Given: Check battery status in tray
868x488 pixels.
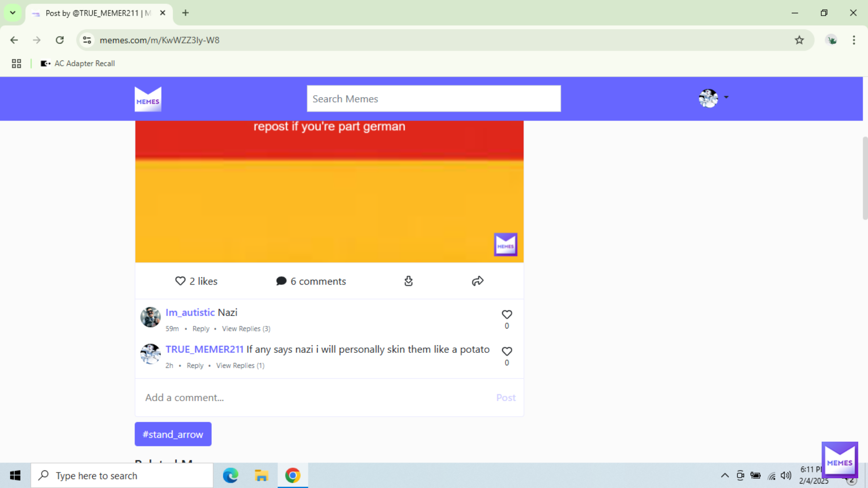Looking at the screenshot, I should pos(756,475).
